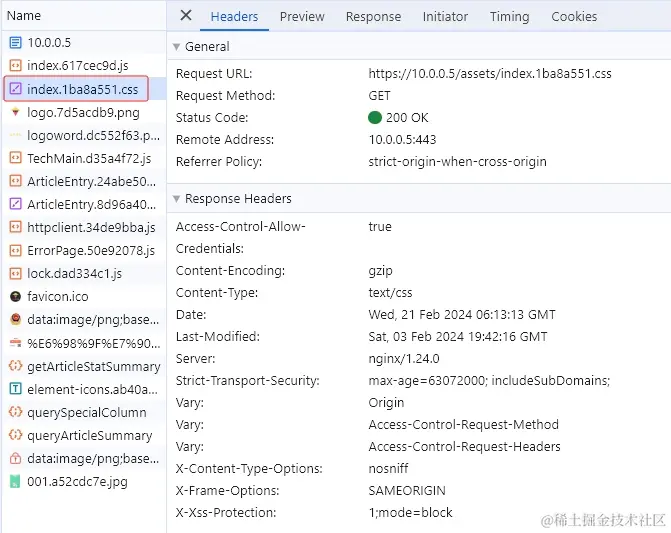Collapse the General section
This screenshot has height=533, width=671.
176,47
